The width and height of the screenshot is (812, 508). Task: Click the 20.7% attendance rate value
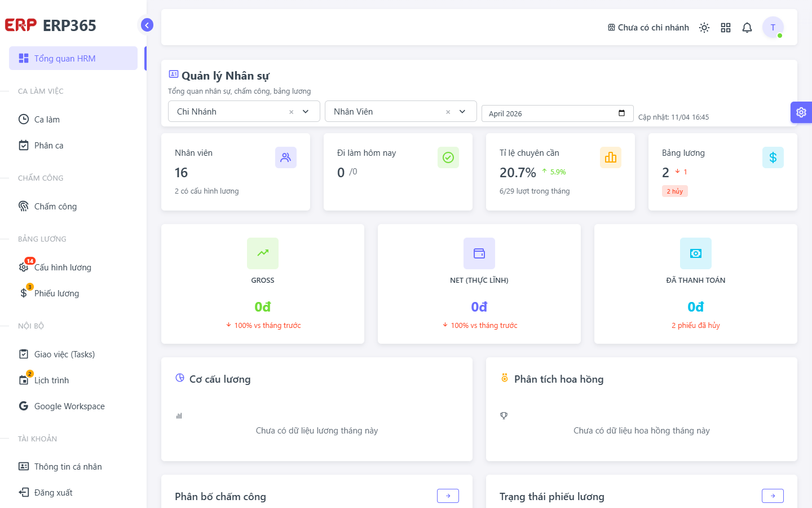pos(518,172)
